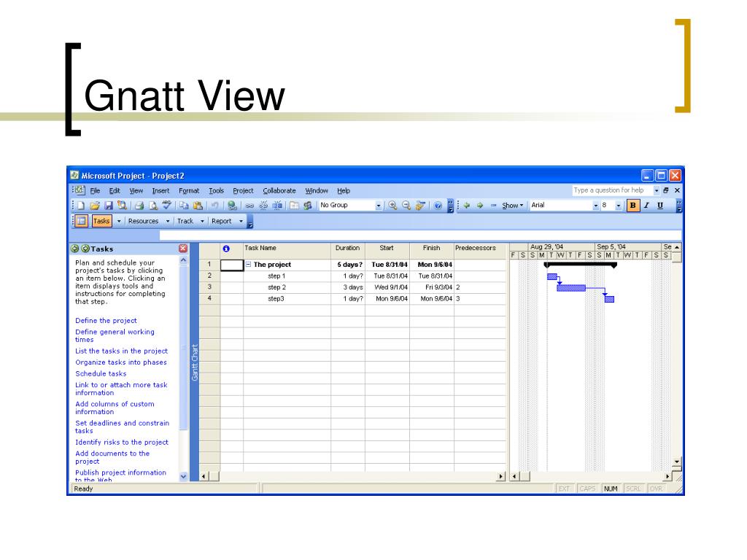Screen dimensions: 747x560
Task: Collapse The project summary task
Action: (248, 264)
